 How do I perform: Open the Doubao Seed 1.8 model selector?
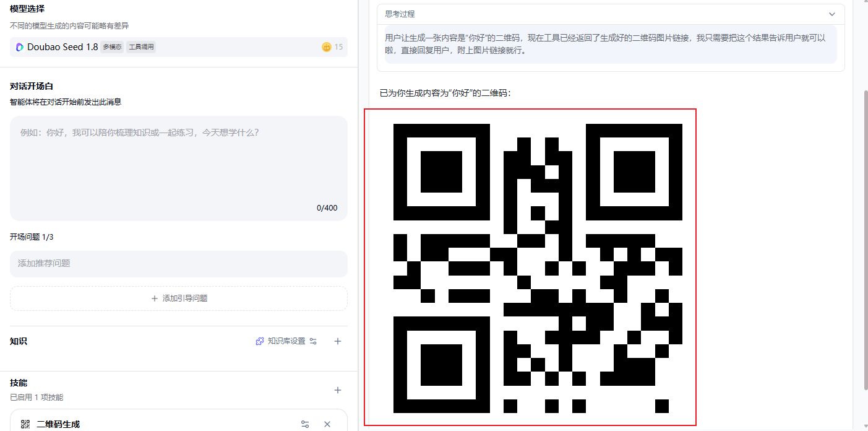[x=178, y=47]
